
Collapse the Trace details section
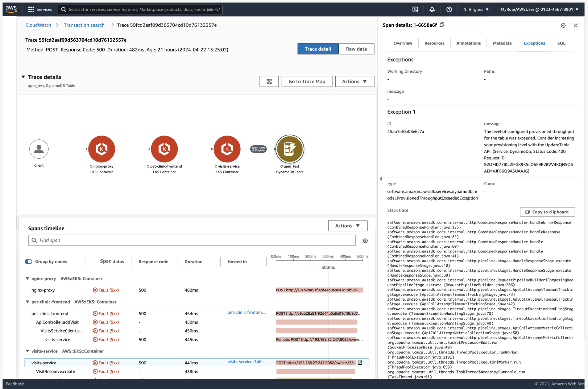(x=23, y=77)
